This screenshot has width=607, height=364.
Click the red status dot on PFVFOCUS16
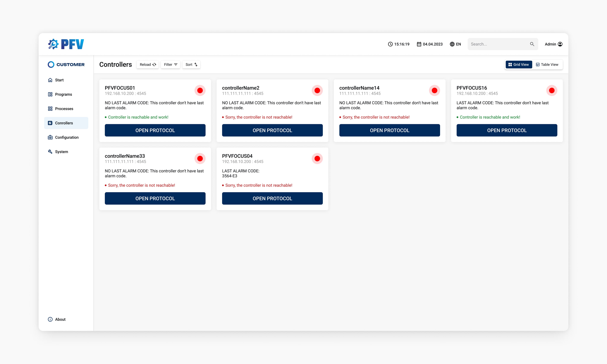point(552,91)
